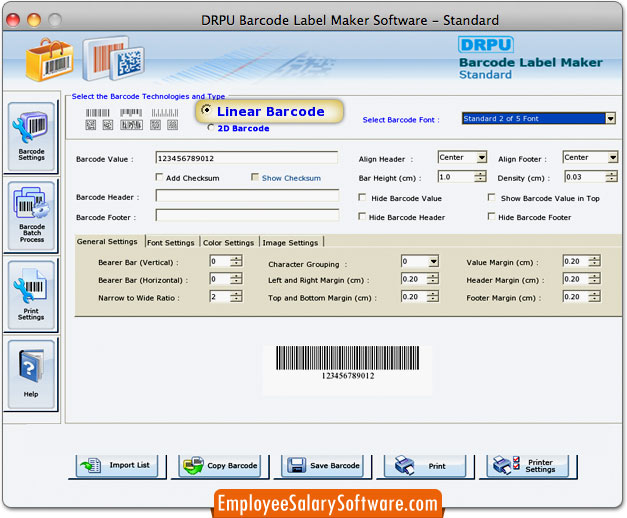Click the floppy disk Save Barcode icon
The height and width of the screenshot is (518, 627).
pyautogui.click(x=296, y=466)
